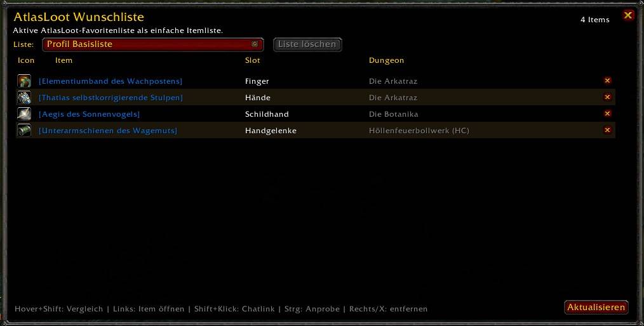Click the Item column header

(64, 60)
